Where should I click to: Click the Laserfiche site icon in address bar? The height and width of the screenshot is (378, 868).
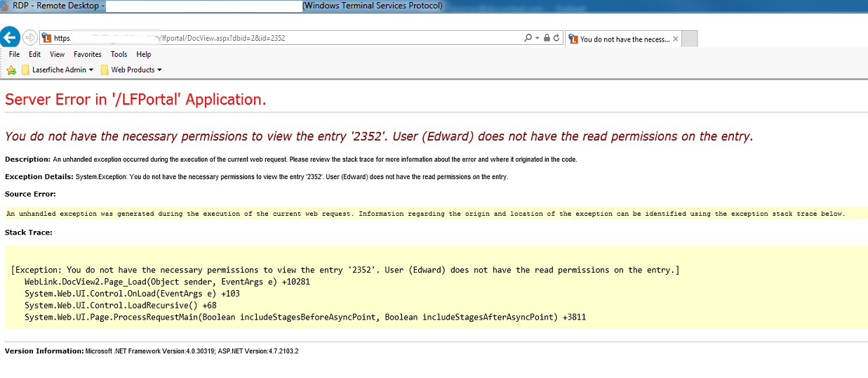(x=47, y=38)
